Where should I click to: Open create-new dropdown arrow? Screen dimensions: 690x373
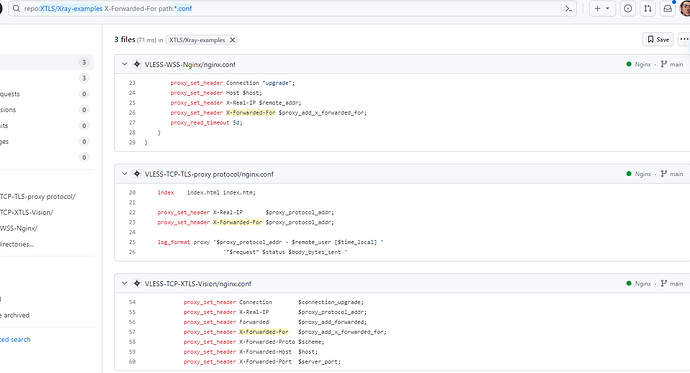click(608, 8)
